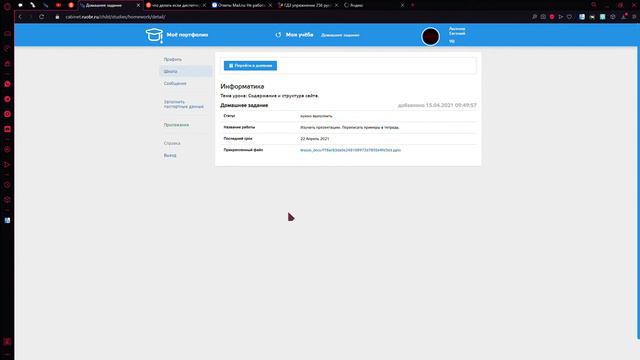Image resolution: width=640 pixels, height=360 pixels.
Task: Click the status value нужно выполнить
Action: pyautogui.click(x=316, y=116)
